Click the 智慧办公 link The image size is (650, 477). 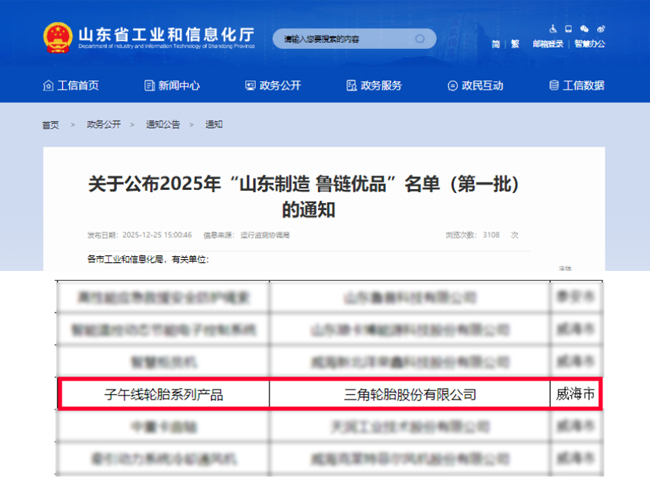click(590, 44)
